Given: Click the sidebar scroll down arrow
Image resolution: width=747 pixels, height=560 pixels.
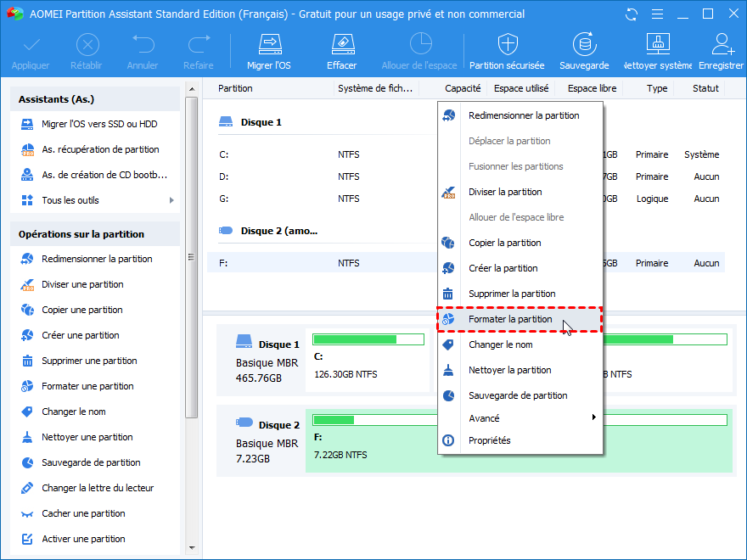Looking at the screenshot, I should (192, 548).
